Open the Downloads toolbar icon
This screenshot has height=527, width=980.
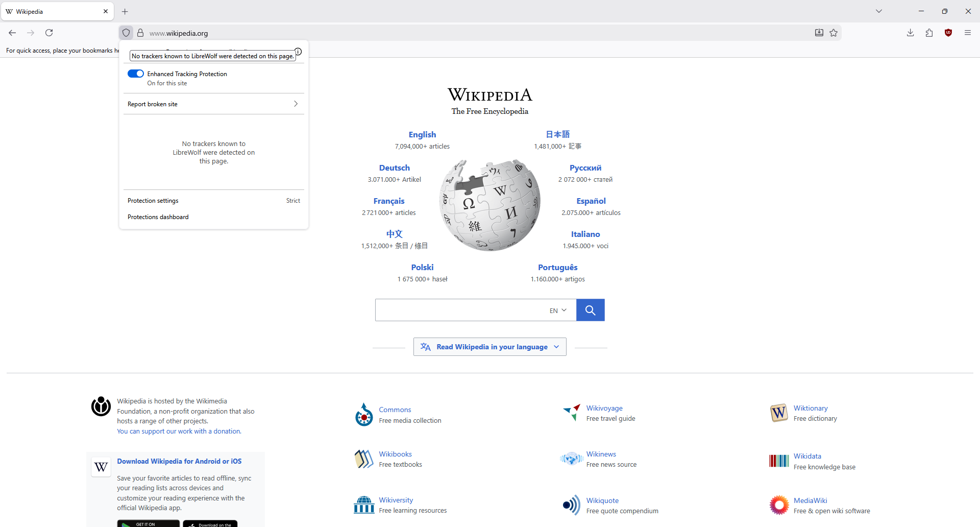coord(910,33)
